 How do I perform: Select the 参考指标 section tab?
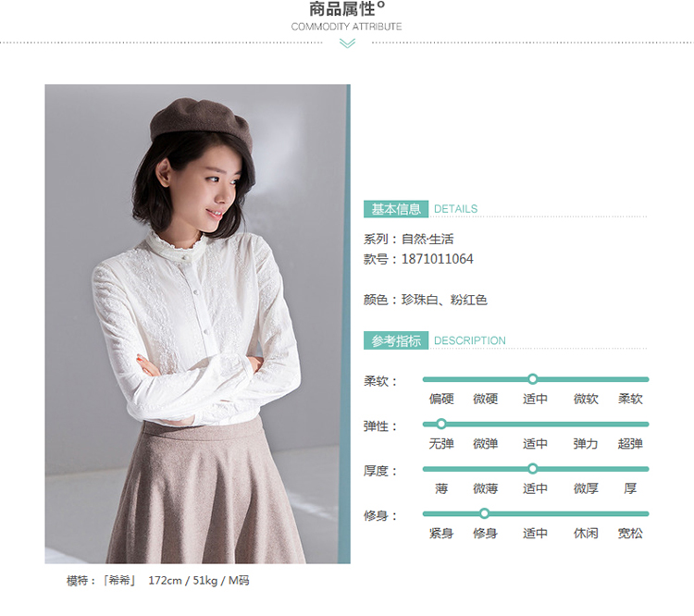coord(396,340)
